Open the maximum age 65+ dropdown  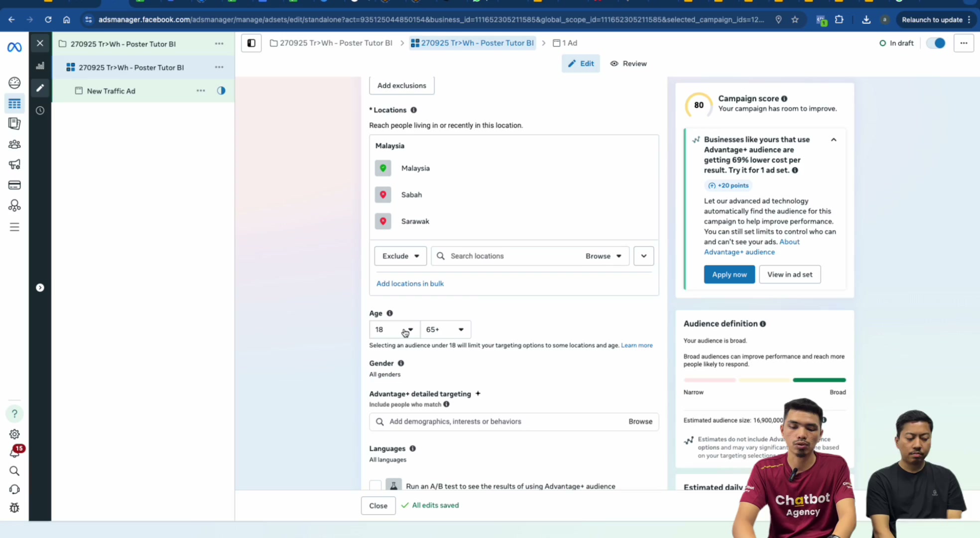click(446, 330)
